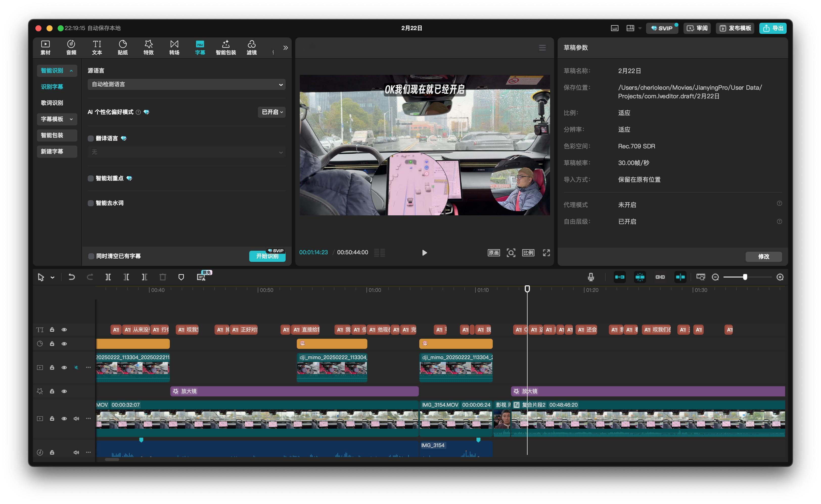Open the 已开启 AI preference mode dropdown
Viewport: 821px width, 504px height.
click(272, 112)
